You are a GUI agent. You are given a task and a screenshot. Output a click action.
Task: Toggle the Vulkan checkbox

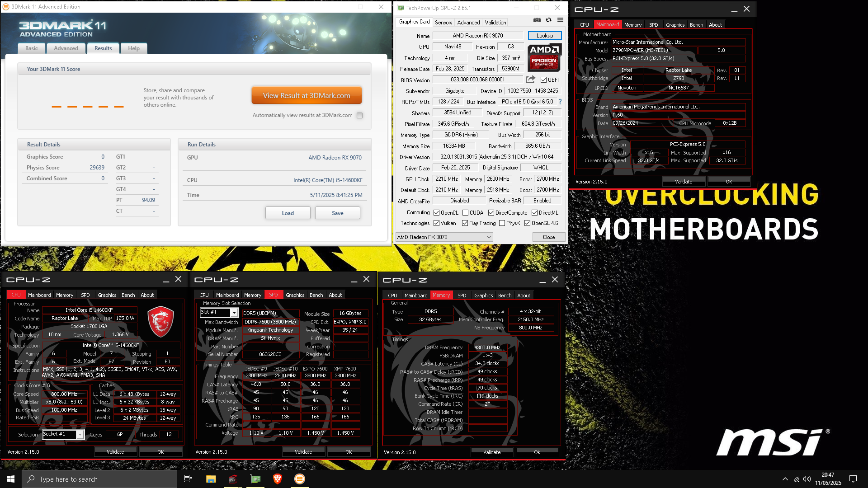click(436, 223)
